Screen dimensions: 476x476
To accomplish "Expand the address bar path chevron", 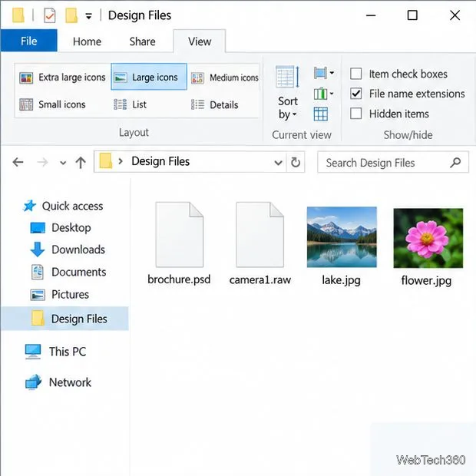I will click(x=121, y=161).
